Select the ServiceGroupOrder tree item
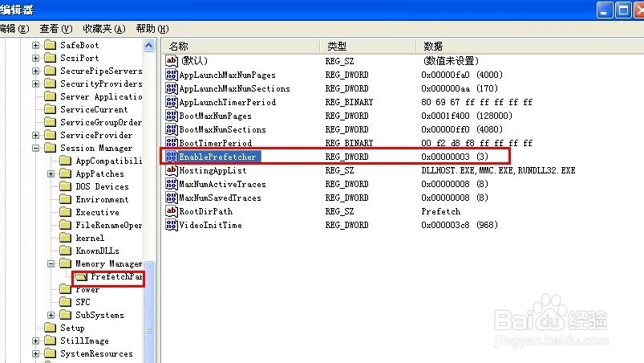644x363 pixels. coord(101,122)
